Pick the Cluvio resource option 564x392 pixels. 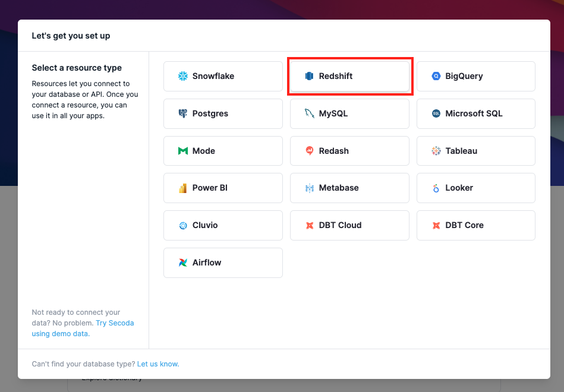click(x=223, y=226)
